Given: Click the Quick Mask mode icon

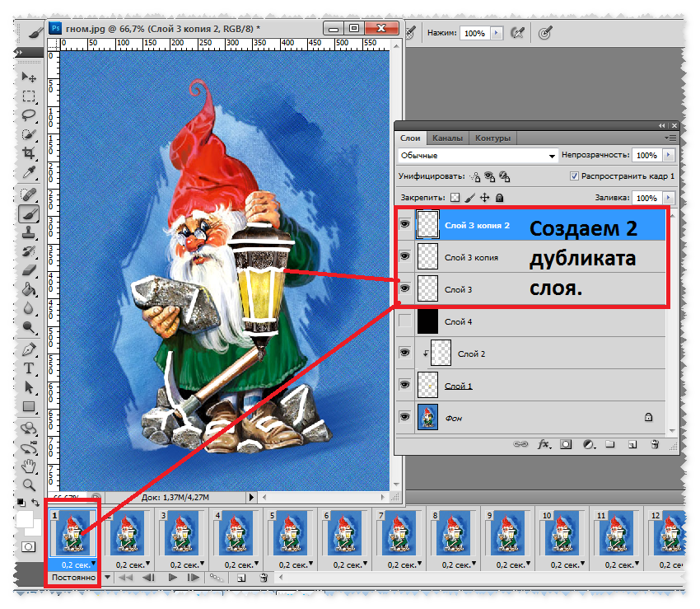Looking at the screenshot, I should [28, 547].
